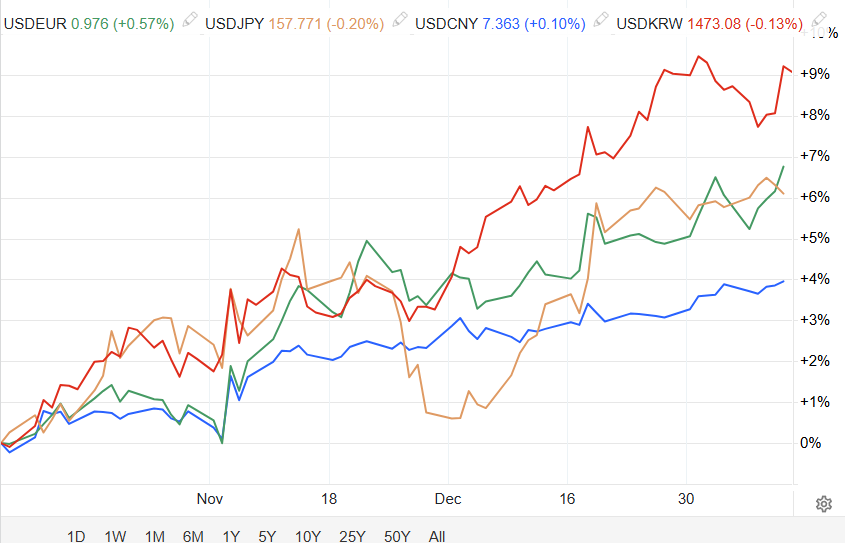845x543 pixels.
Task: Choose the 5Y time range
Action: coord(267,536)
